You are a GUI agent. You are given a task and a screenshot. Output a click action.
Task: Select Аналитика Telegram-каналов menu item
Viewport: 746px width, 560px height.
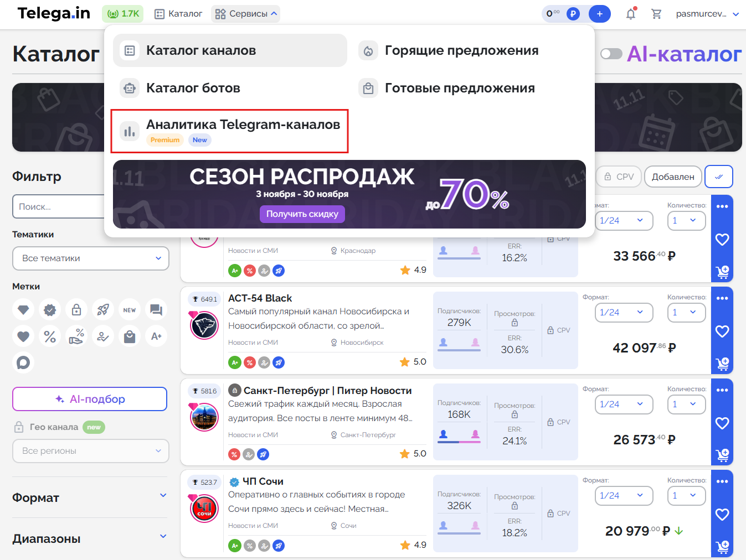229,131
